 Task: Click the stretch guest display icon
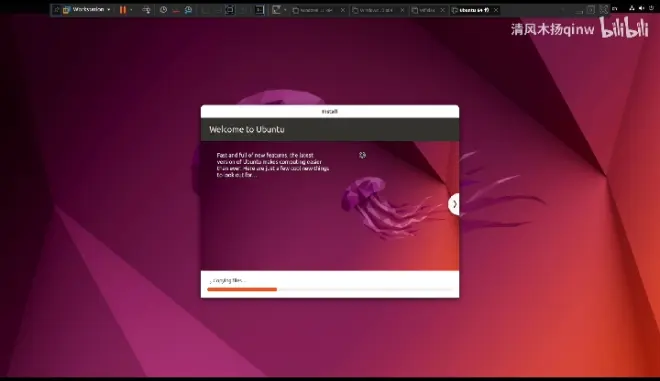pos(276,10)
